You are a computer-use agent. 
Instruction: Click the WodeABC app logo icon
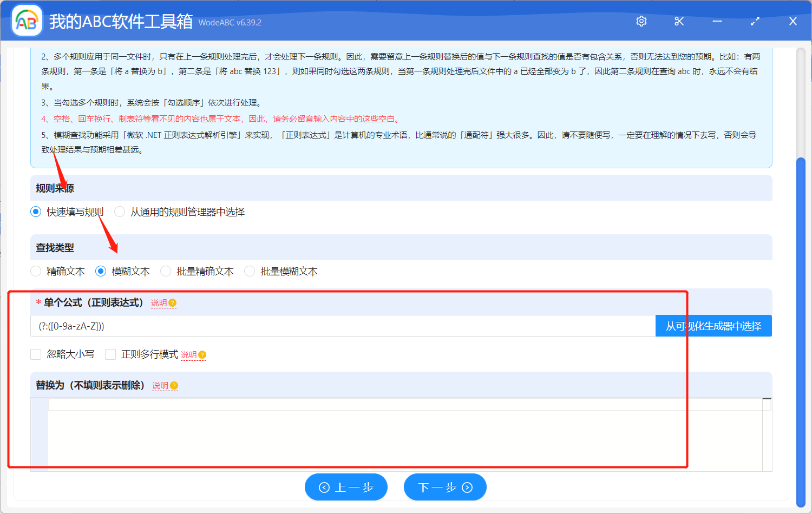pos(27,21)
